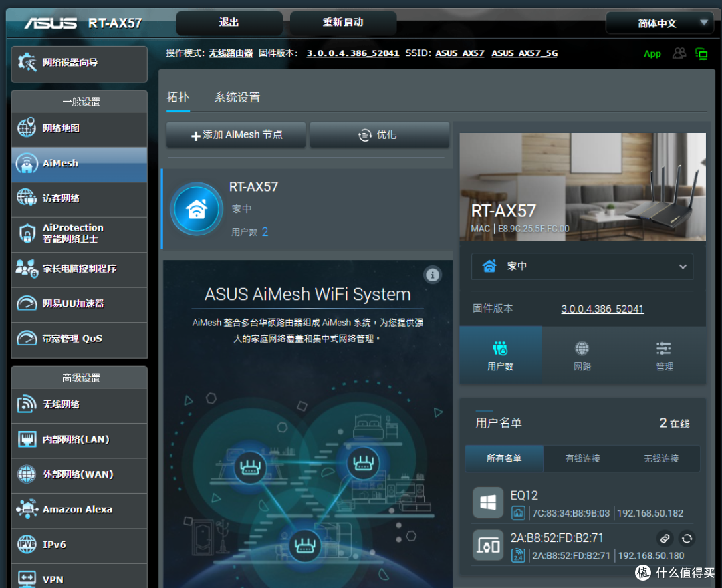722x588 pixels.
Task: Click the link icon beside 2A:B8:52:FD:B2:71
Action: (665, 538)
